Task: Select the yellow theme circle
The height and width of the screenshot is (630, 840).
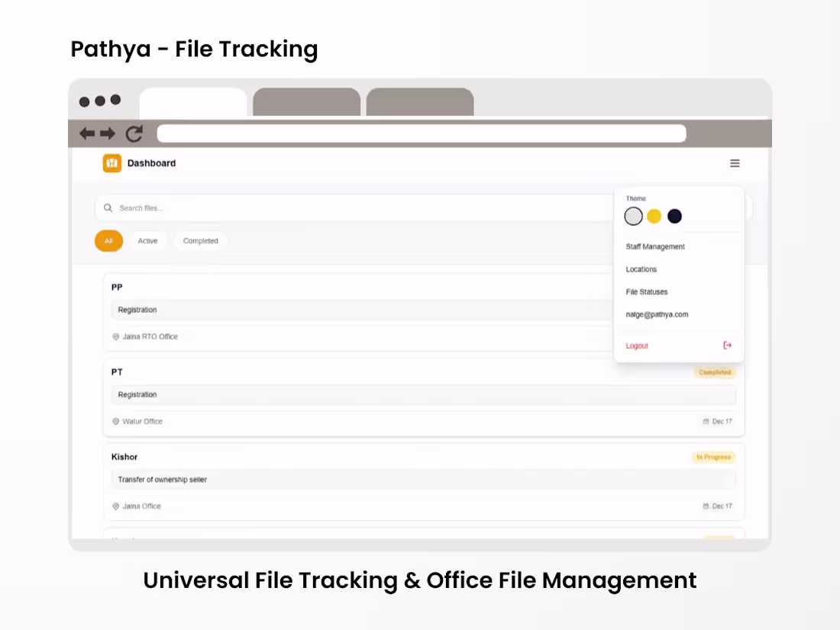Action: 654,216
